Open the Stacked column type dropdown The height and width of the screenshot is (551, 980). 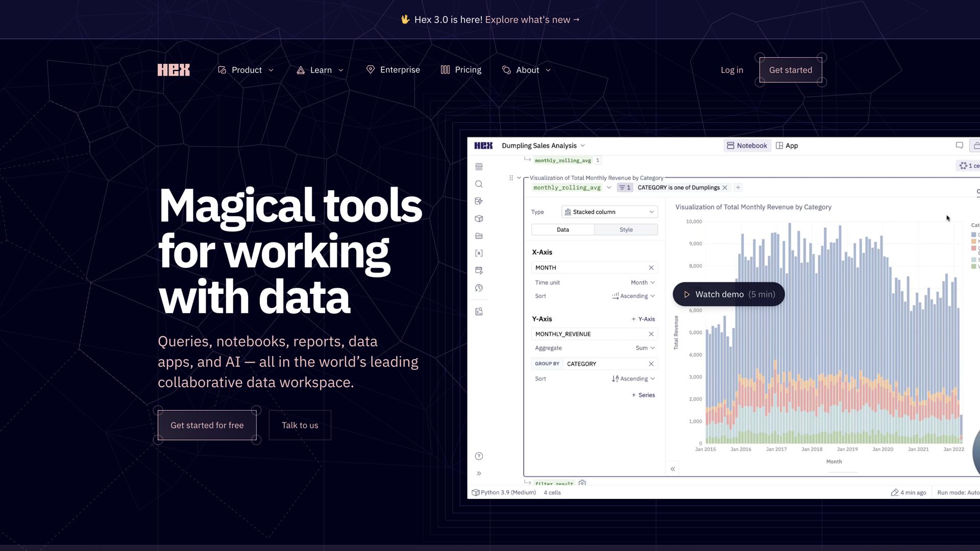[609, 212]
